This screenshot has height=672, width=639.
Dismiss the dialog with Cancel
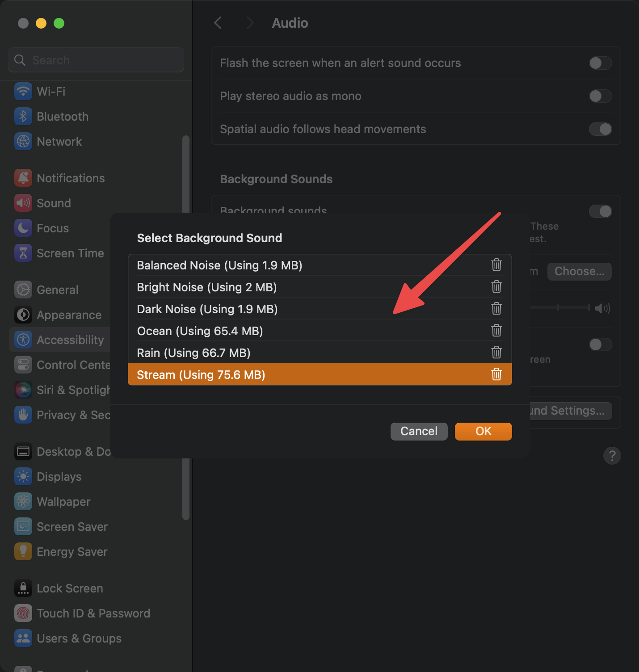coord(418,431)
